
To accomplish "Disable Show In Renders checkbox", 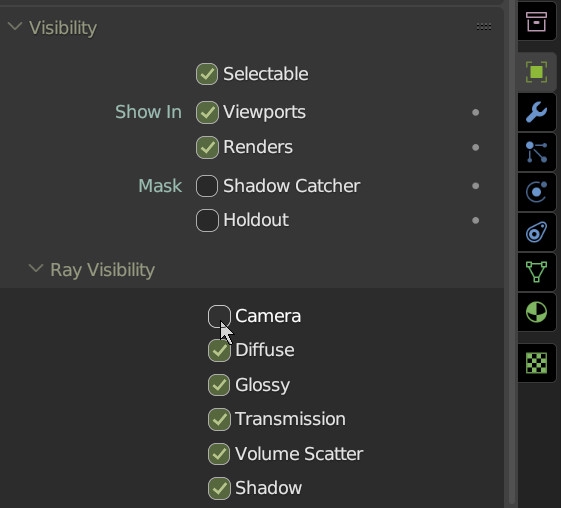I will pos(207,147).
